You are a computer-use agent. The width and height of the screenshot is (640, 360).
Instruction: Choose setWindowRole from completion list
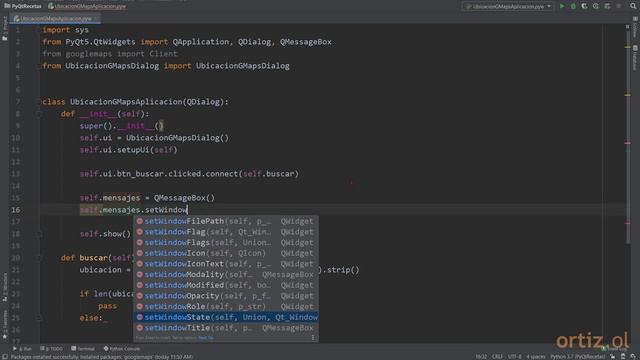226,306
